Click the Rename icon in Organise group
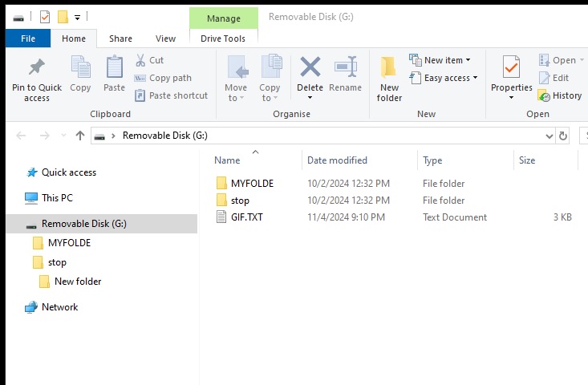Viewport: 588px width, 385px height. click(345, 67)
